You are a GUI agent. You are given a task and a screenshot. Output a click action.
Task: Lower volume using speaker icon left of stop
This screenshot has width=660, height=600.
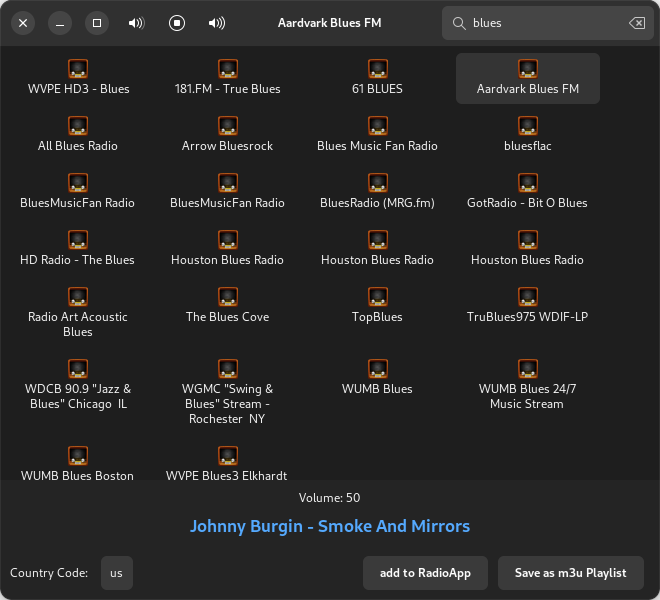pos(136,23)
